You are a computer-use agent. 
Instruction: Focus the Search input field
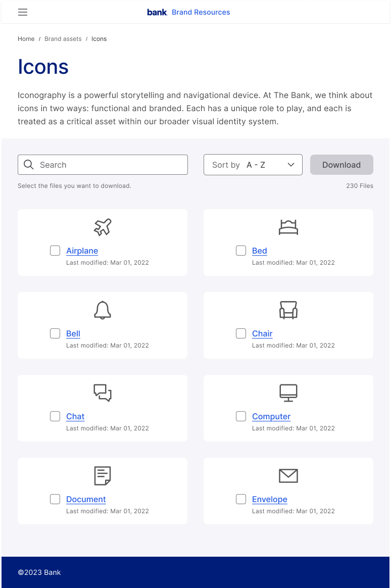coord(103,165)
